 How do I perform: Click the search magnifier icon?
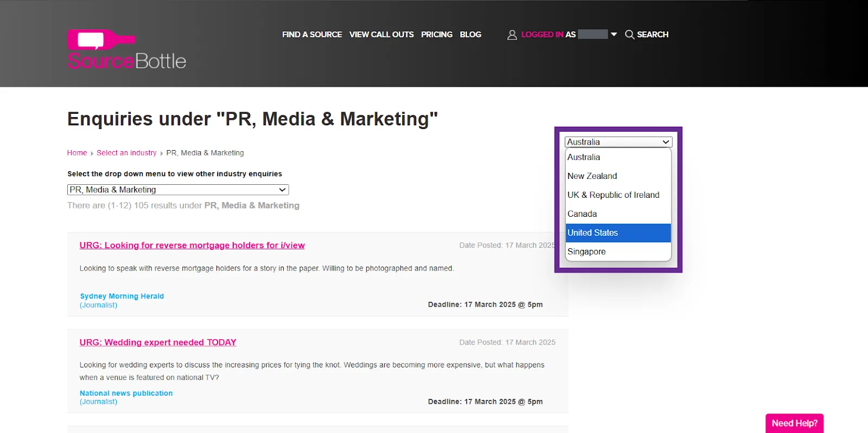[x=629, y=35]
